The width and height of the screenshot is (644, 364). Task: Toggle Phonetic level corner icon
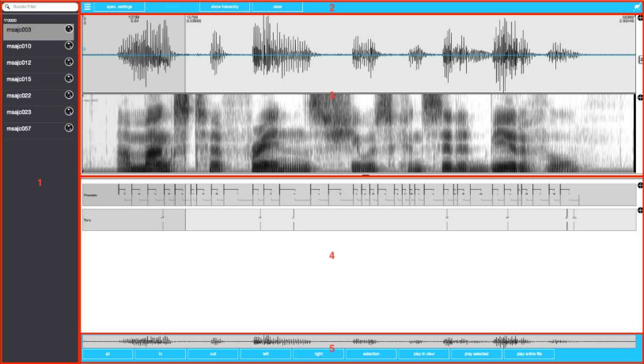coord(639,186)
